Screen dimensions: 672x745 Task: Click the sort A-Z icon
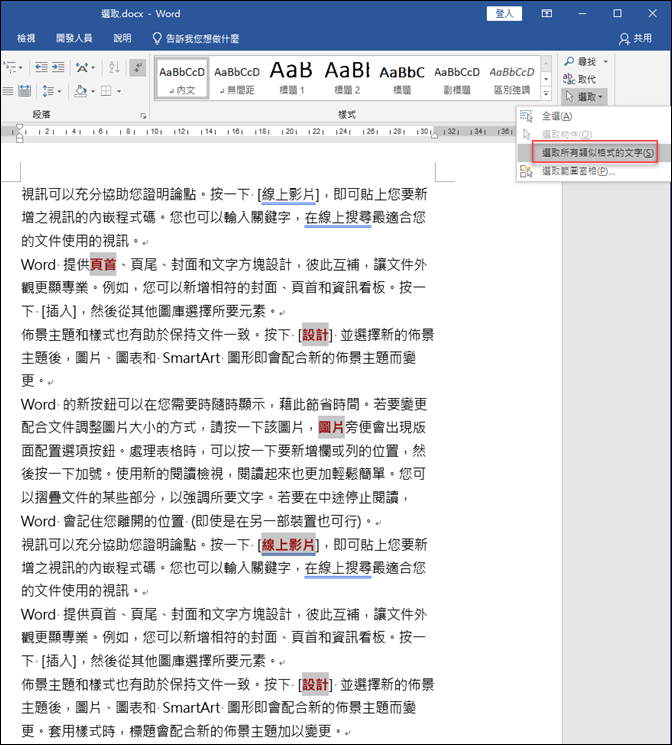tap(114, 67)
